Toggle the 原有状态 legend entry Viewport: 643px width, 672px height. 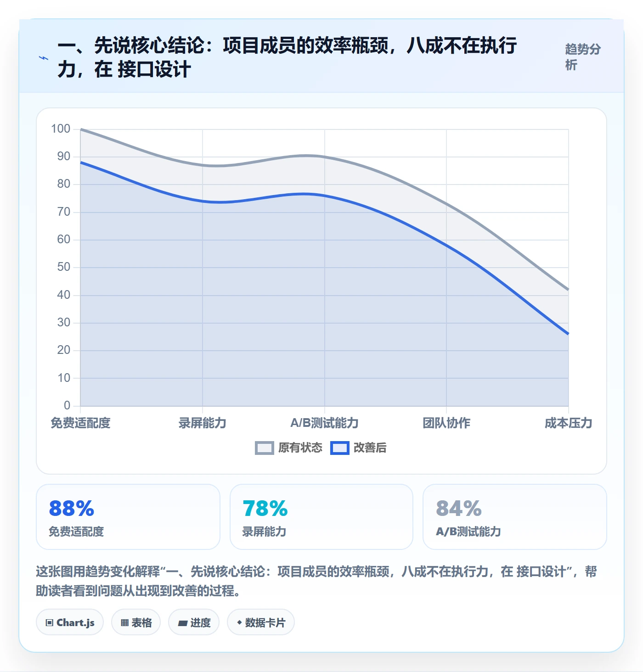pyautogui.click(x=289, y=448)
